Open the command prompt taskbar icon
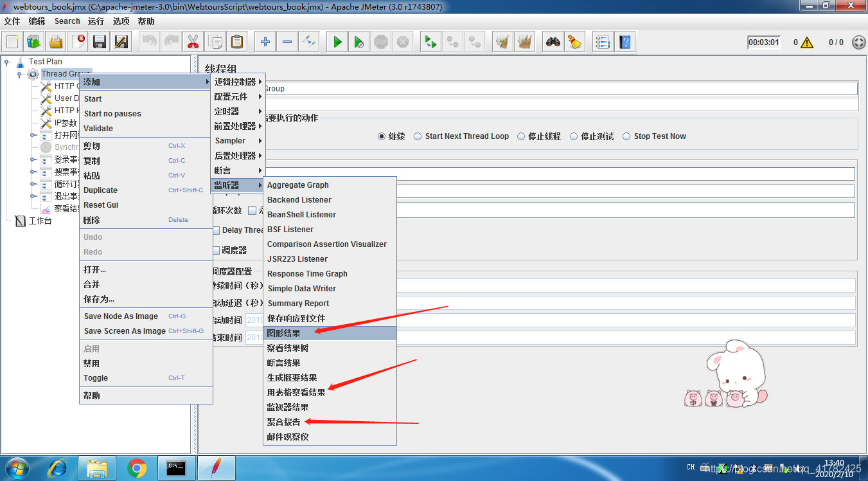868x481 pixels. 175,468
